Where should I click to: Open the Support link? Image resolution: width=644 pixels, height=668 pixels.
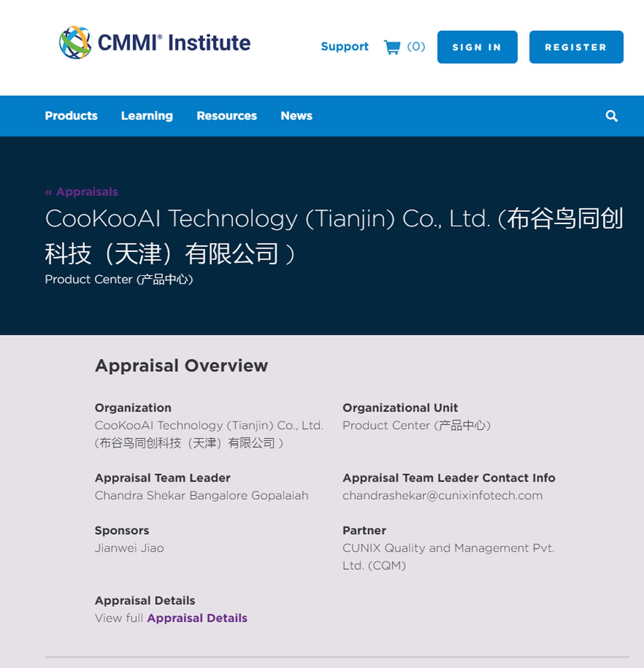click(345, 46)
